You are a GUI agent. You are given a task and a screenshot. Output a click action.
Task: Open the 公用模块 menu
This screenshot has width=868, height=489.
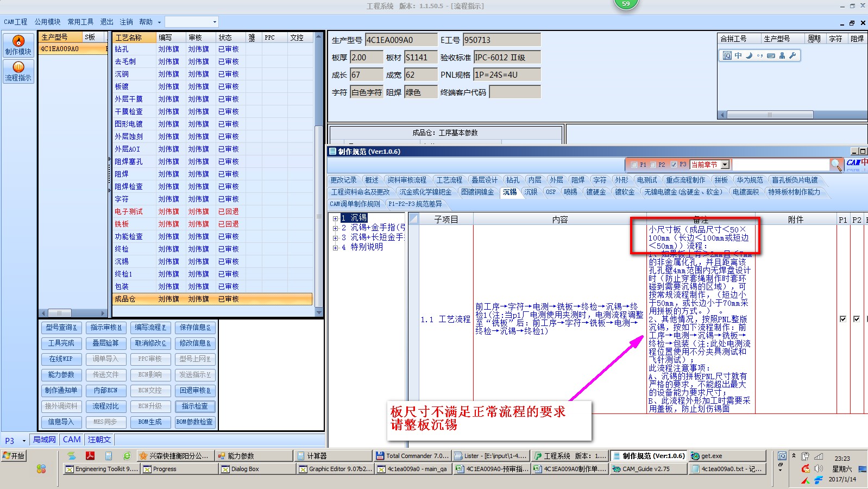pyautogui.click(x=48, y=22)
